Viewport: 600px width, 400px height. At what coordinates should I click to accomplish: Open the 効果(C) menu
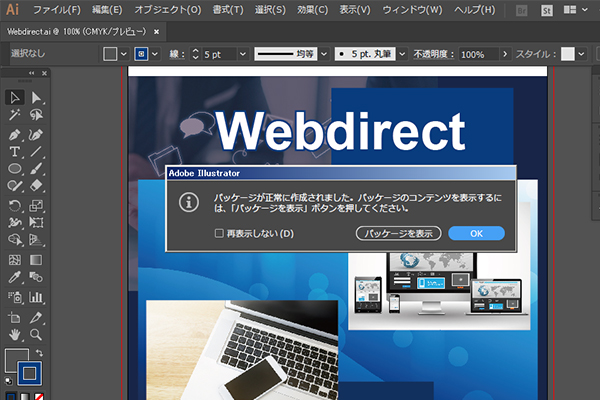313,10
